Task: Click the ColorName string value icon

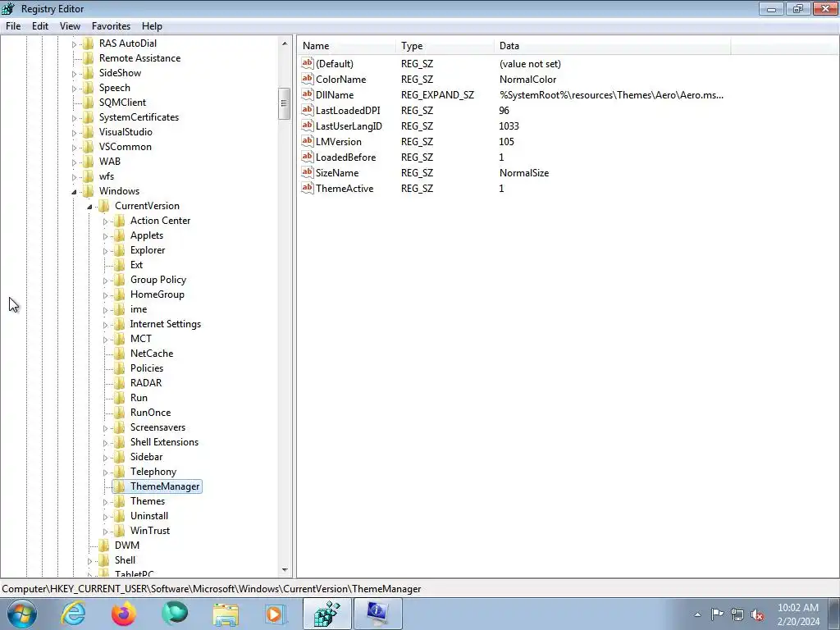Action: (x=307, y=79)
